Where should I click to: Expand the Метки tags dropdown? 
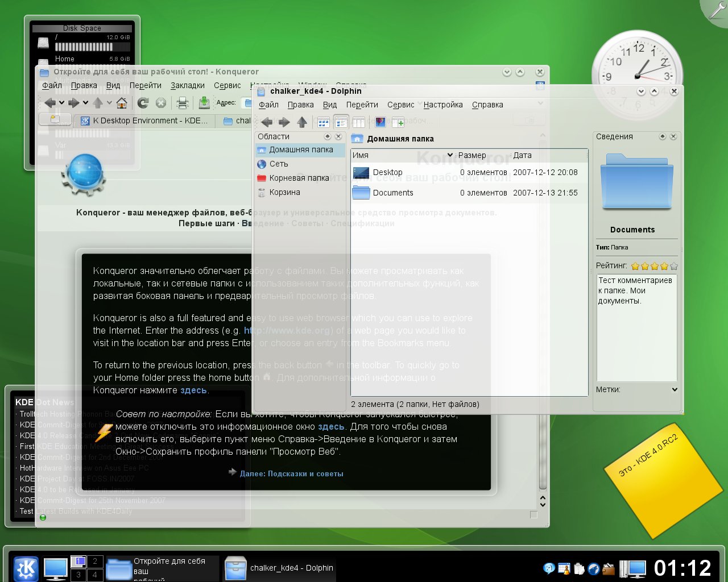[x=675, y=389]
